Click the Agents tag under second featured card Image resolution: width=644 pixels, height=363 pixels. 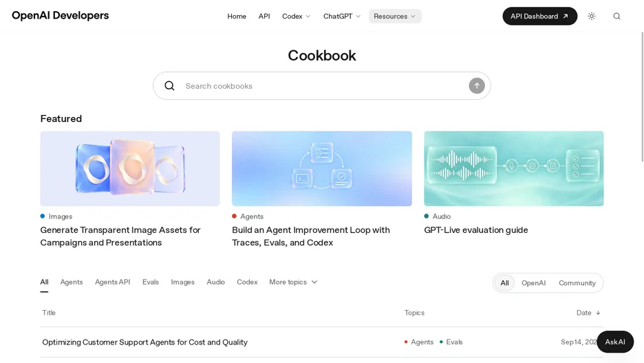248,216
